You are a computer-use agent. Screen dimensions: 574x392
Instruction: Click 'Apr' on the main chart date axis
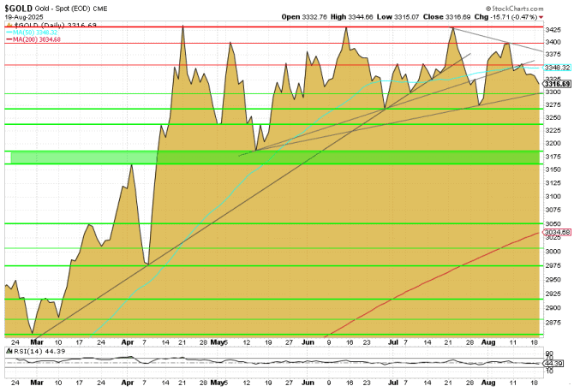pyautogui.click(x=128, y=342)
